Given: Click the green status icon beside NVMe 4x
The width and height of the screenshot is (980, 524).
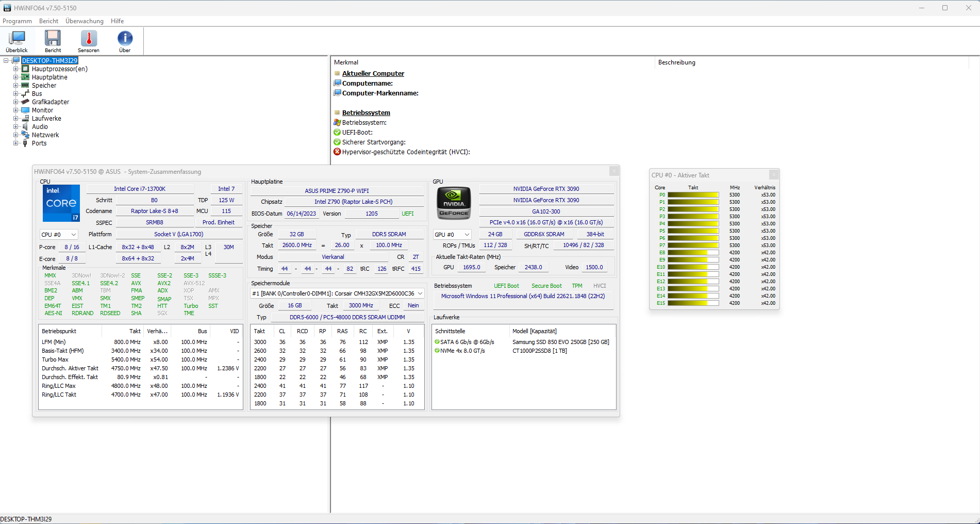Looking at the screenshot, I should click(x=437, y=351).
